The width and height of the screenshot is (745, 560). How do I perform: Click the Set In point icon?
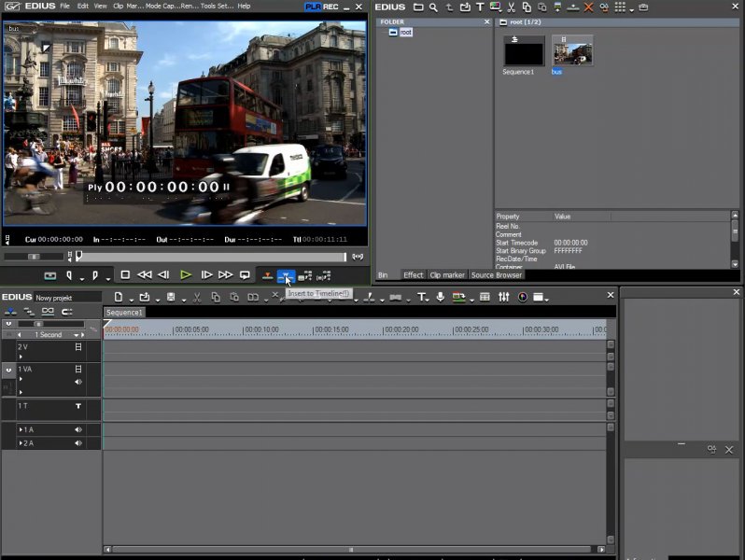tap(70, 275)
